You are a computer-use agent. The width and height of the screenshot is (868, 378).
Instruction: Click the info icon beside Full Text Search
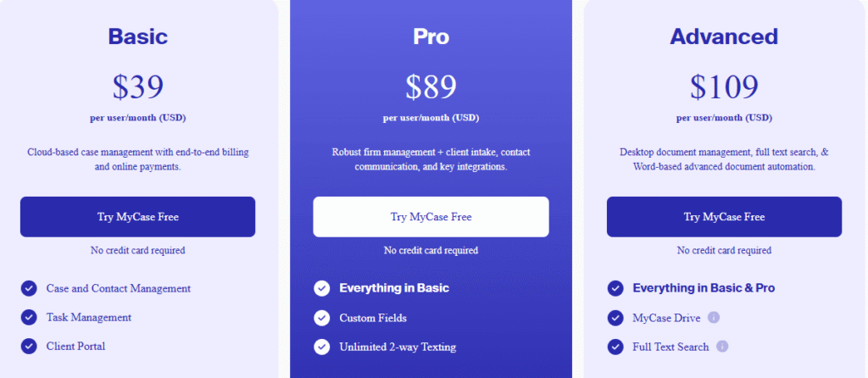pyautogui.click(x=722, y=347)
